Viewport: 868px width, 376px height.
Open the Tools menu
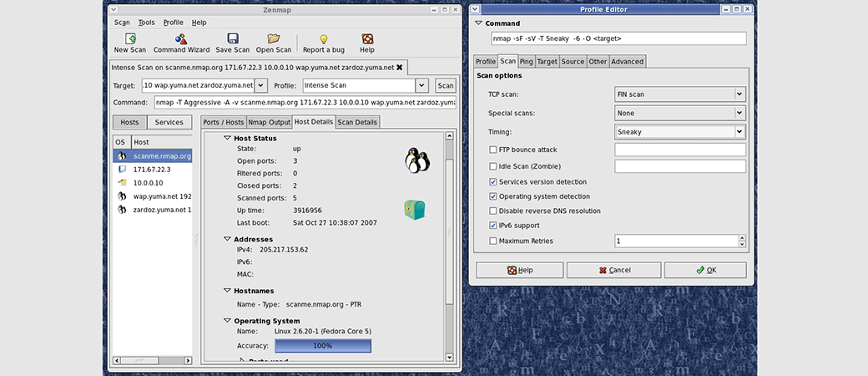(x=146, y=23)
